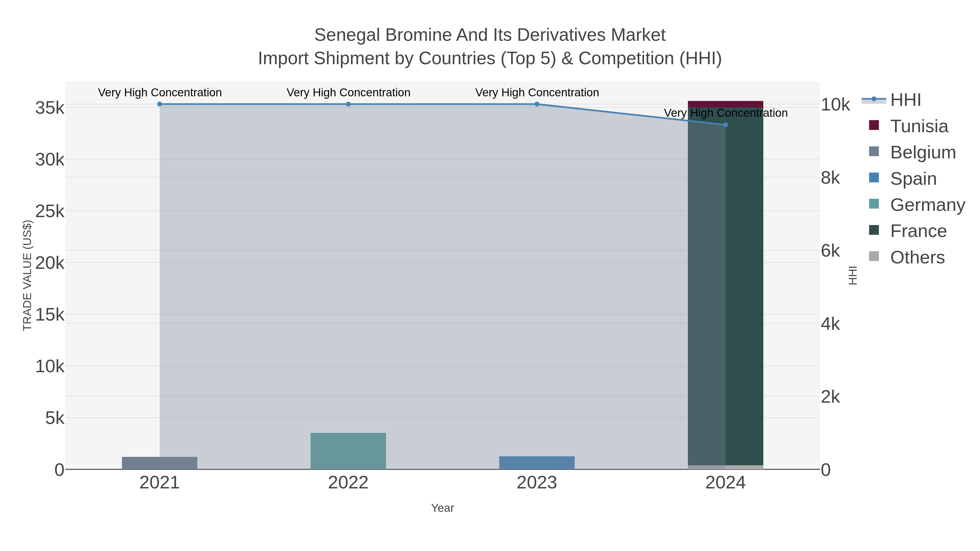This screenshot has height=551, width=980.
Task: Toggle Belgium series in legend
Action: click(x=912, y=152)
